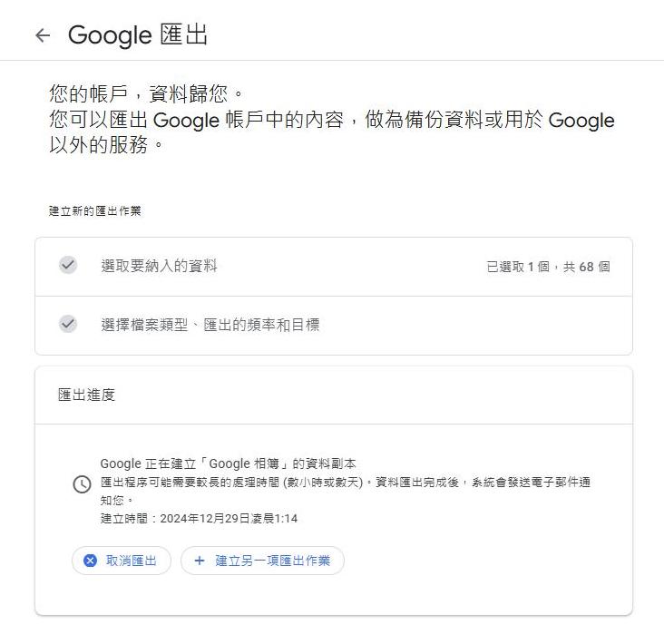Create another export via 建立另一項匯出作業
The width and height of the screenshot is (664, 644).
tap(262, 561)
